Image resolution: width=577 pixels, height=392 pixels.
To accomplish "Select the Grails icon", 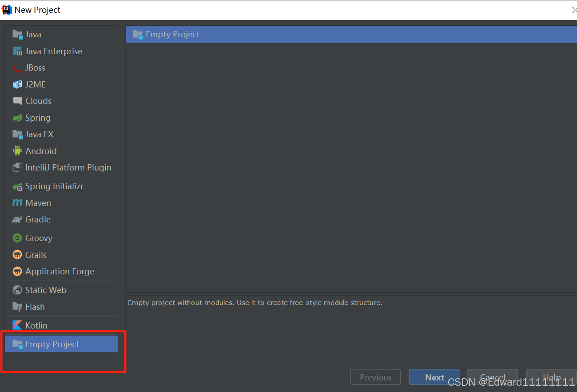I will tap(17, 255).
